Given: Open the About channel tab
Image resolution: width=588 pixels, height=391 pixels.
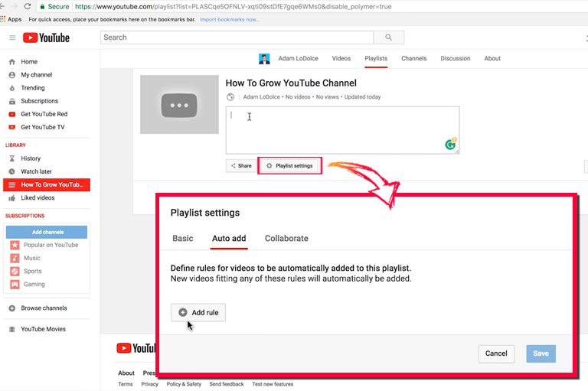Looking at the screenshot, I should coord(492,58).
